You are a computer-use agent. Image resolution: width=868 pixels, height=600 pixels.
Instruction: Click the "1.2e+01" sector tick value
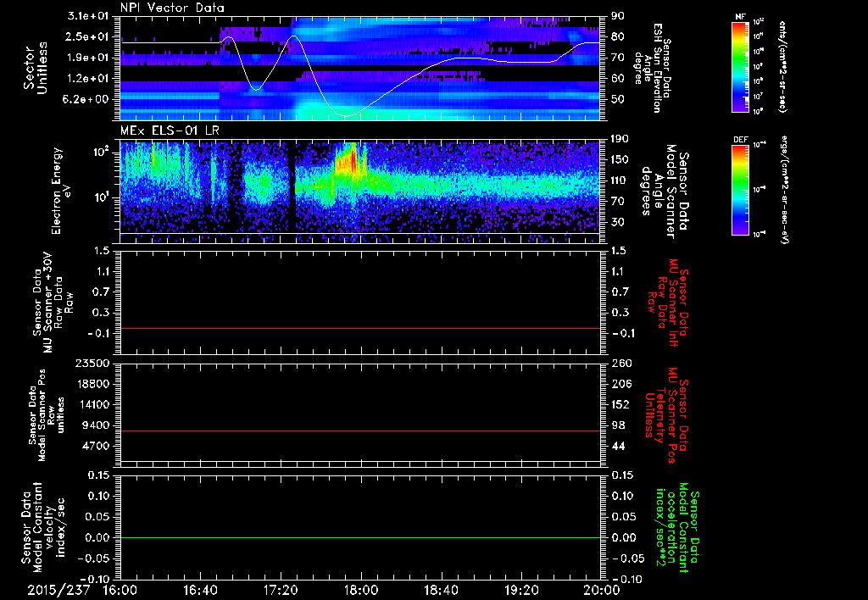pyautogui.click(x=90, y=79)
